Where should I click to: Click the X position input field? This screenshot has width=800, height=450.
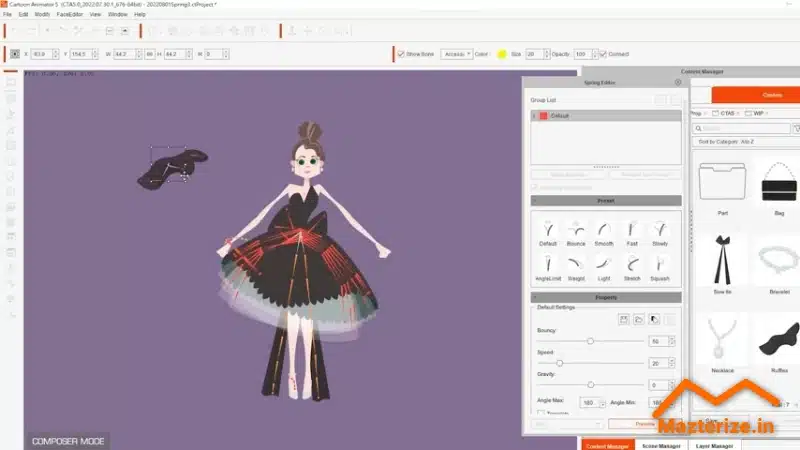click(x=42, y=54)
